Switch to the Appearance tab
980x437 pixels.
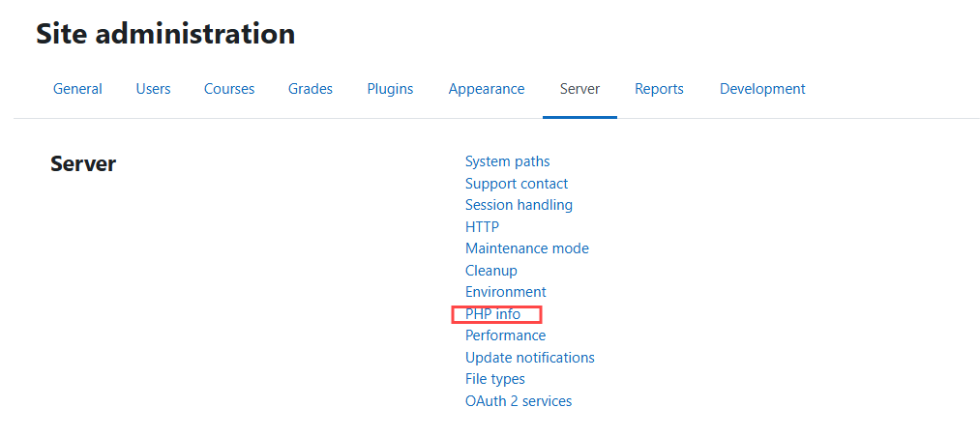(x=487, y=89)
